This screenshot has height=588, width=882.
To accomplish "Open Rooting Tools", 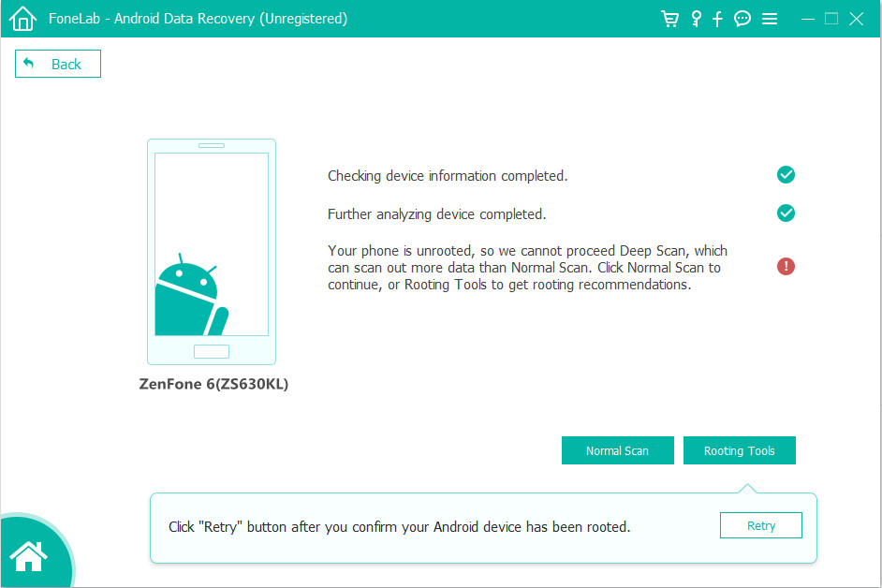I will coord(739,450).
